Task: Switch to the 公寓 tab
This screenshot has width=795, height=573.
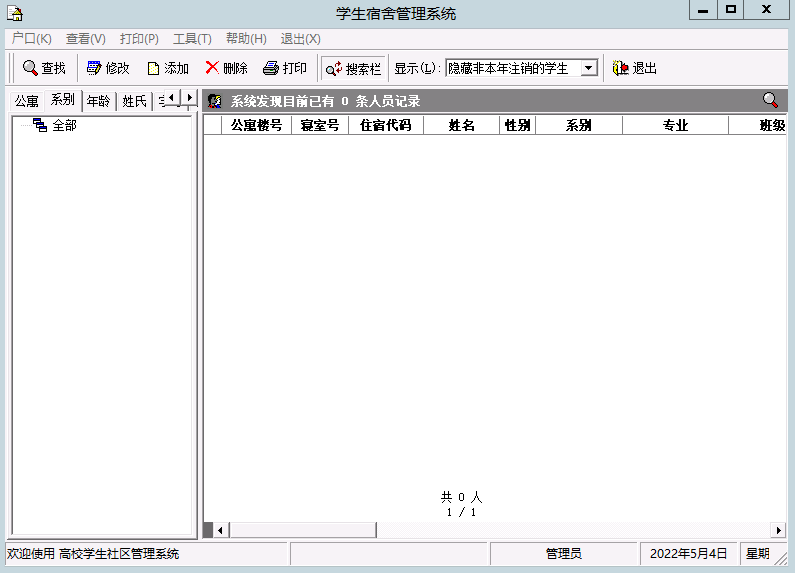Action: 27,101
